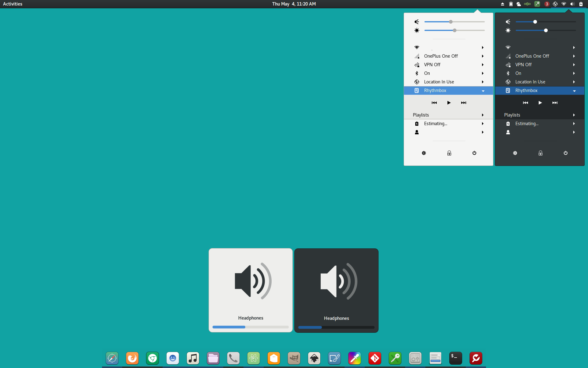Open the music note app in dock

click(x=193, y=358)
